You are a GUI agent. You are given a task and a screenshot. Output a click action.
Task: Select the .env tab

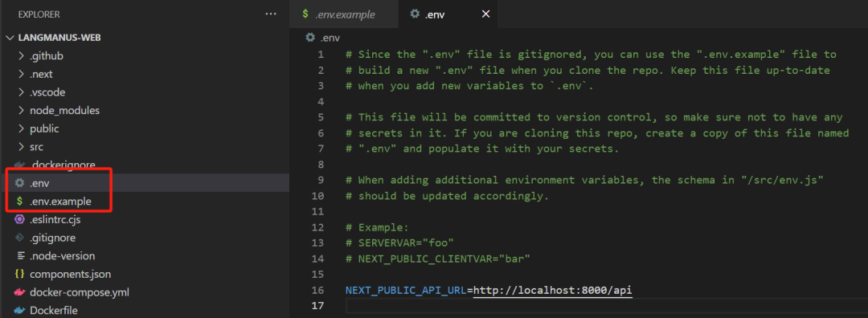[448, 14]
